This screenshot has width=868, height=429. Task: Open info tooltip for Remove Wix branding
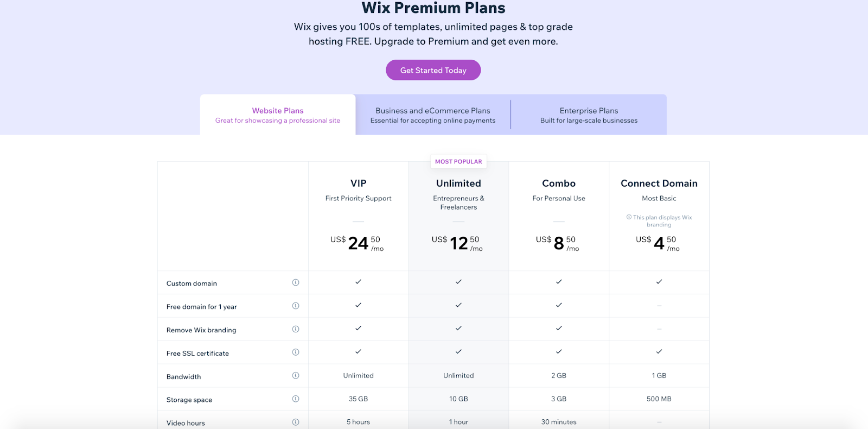pyautogui.click(x=296, y=329)
